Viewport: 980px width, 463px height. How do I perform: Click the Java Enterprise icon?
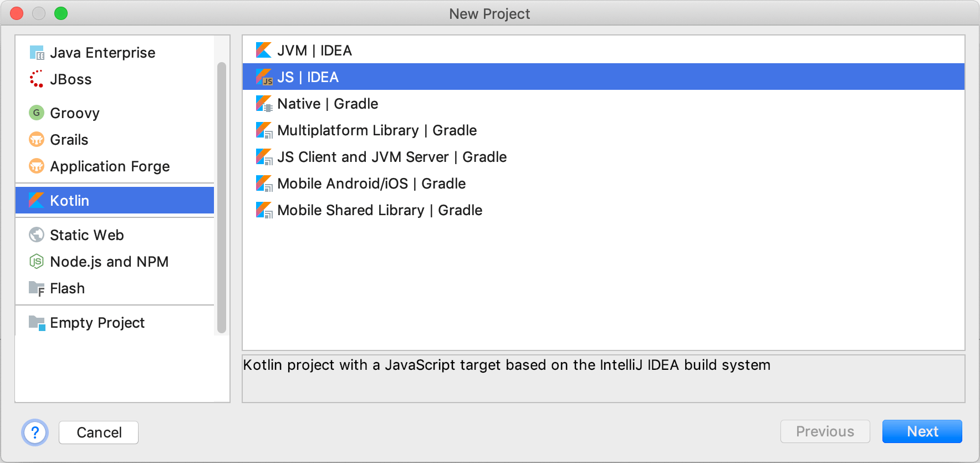coord(37,53)
